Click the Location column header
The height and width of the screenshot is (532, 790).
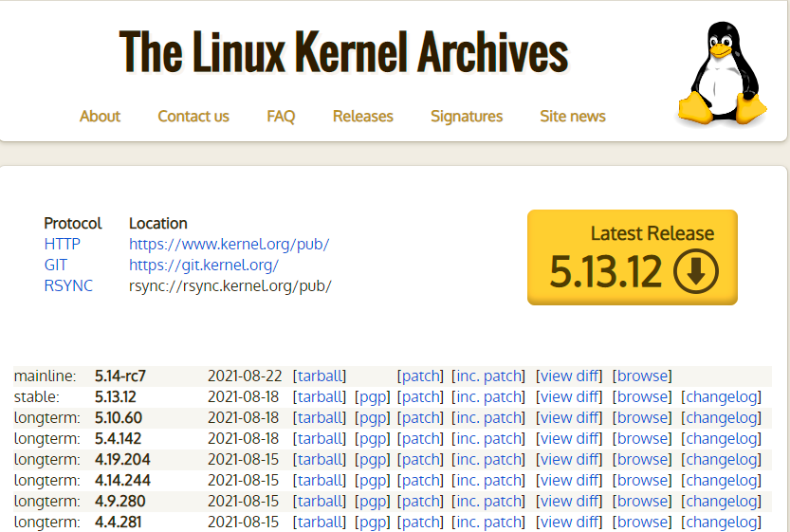point(158,223)
